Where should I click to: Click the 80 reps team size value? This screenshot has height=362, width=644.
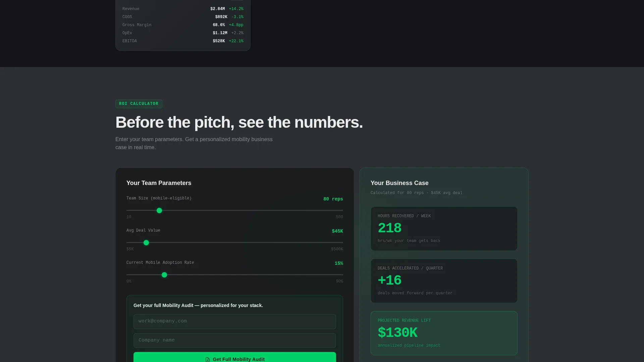tap(333, 199)
